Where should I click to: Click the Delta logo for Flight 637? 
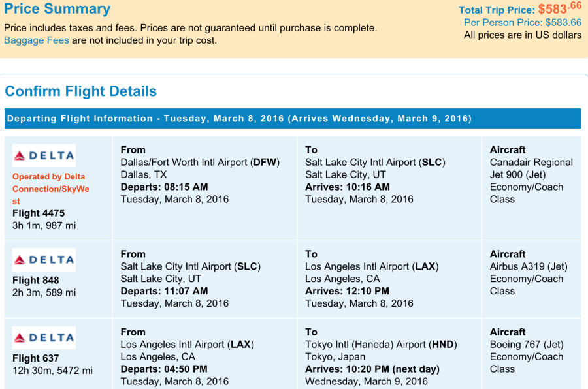(x=44, y=337)
